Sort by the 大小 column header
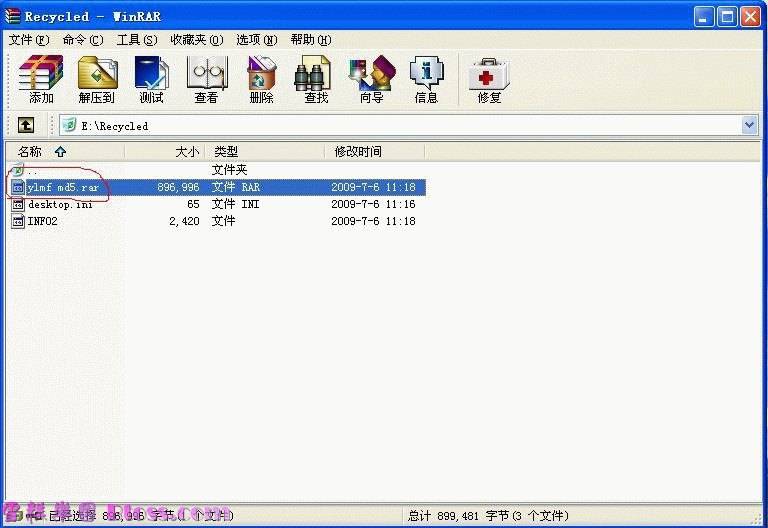 [165, 152]
